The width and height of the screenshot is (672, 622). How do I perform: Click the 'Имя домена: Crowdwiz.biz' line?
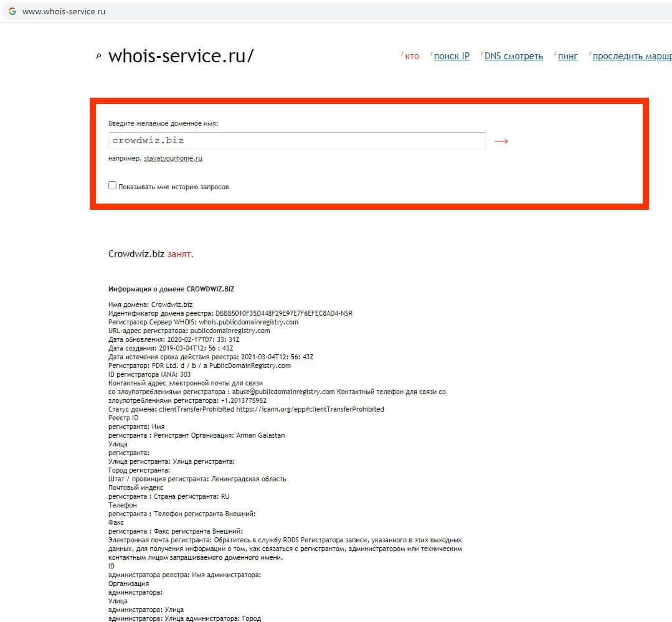point(151,304)
